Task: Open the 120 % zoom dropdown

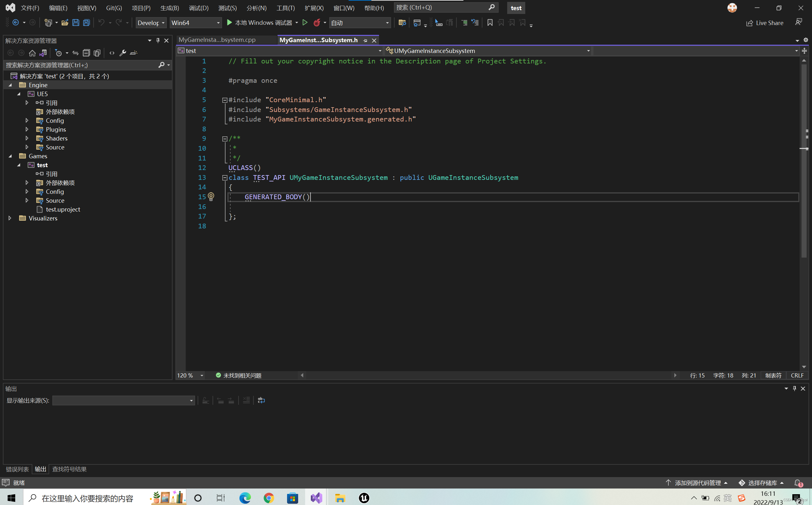Action: pos(190,375)
